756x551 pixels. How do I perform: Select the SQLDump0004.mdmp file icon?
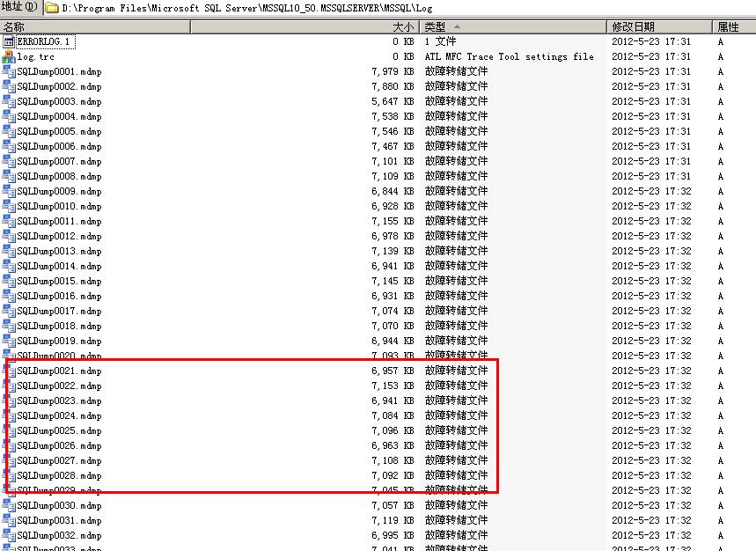[9, 117]
